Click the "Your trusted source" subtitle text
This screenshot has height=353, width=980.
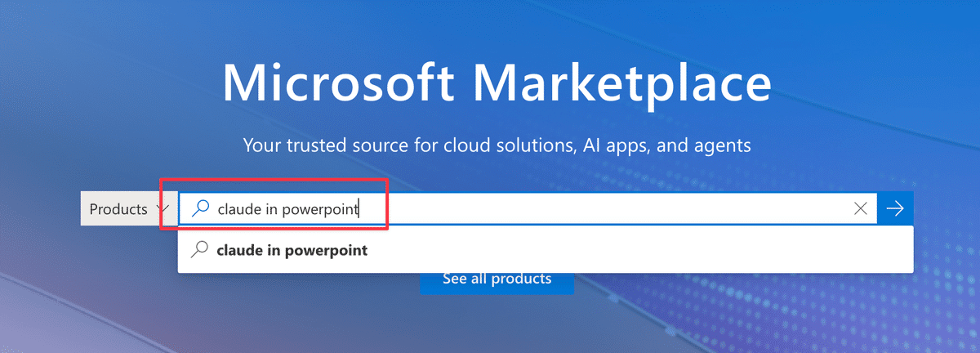[497, 146]
